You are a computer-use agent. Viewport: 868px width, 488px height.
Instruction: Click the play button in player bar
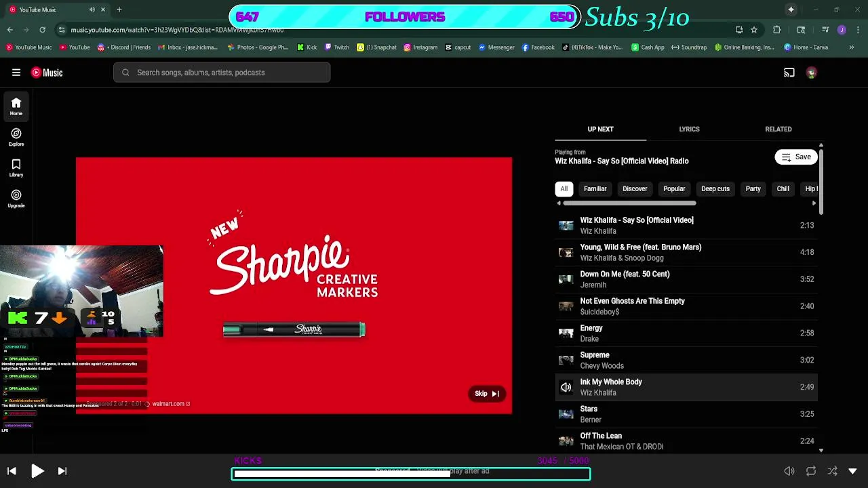pos(37,471)
